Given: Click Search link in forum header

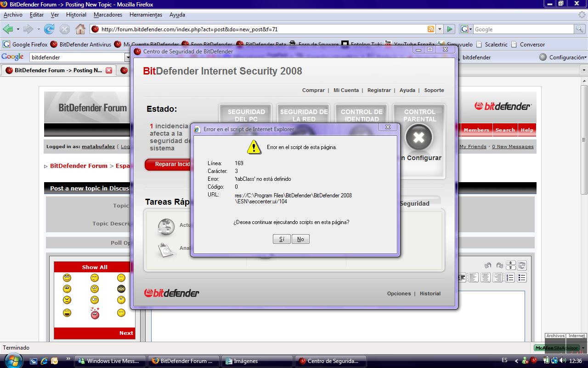Looking at the screenshot, I should tap(505, 130).
